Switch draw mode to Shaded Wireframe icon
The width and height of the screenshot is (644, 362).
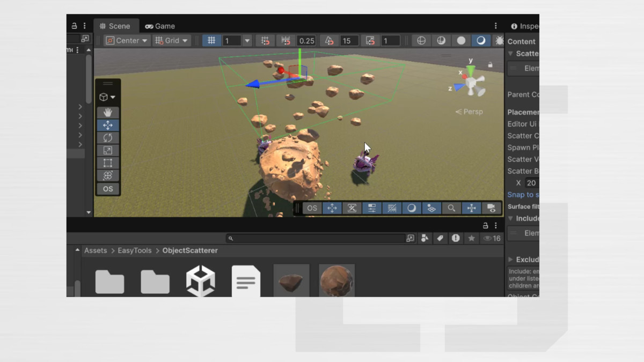(x=441, y=41)
